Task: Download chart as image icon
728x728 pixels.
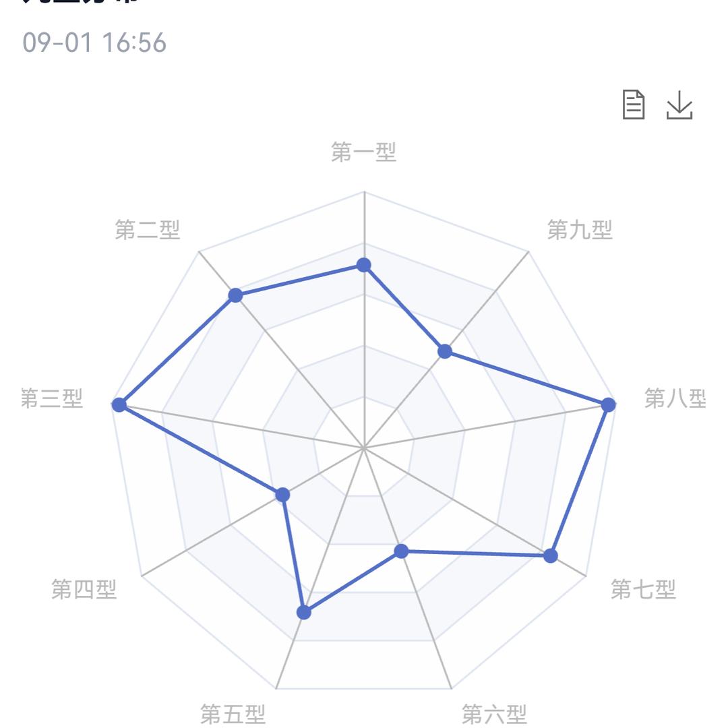Action: (x=679, y=105)
